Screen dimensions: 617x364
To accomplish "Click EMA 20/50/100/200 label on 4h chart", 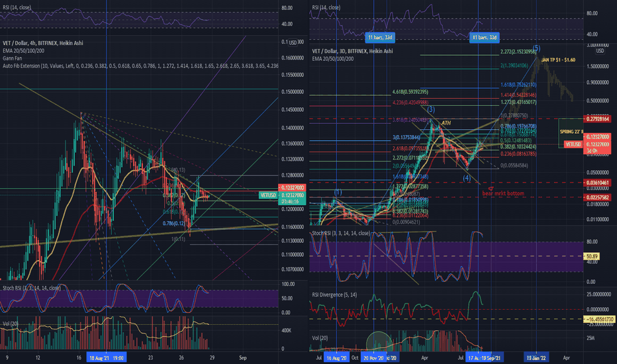I will click(x=23, y=50).
